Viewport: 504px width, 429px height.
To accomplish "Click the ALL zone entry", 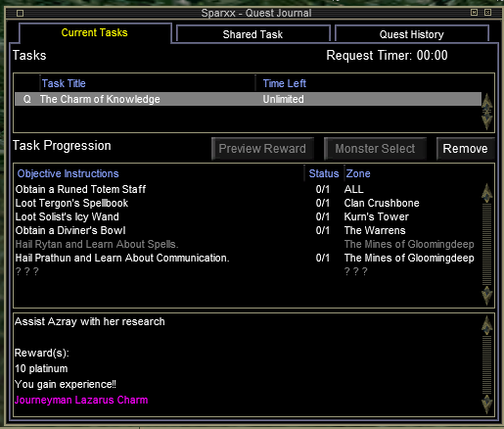I will click(x=353, y=189).
